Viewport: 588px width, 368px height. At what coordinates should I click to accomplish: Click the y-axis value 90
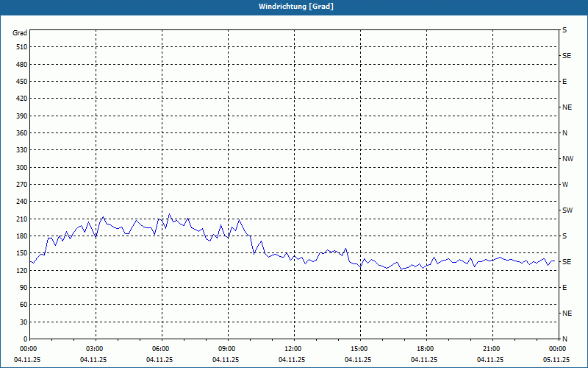tap(24, 288)
